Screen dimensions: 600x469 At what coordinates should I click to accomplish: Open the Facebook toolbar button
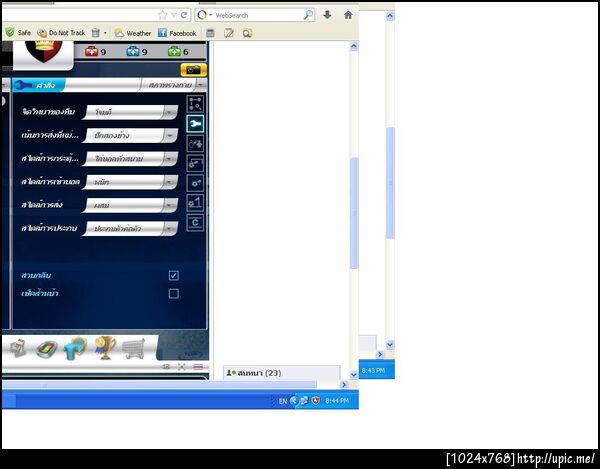coord(177,33)
